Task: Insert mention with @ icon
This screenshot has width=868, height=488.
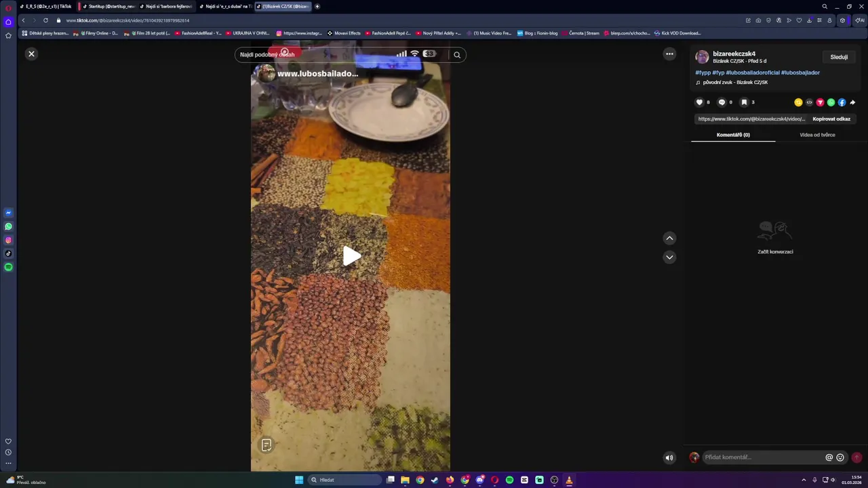Action: pos(829,457)
